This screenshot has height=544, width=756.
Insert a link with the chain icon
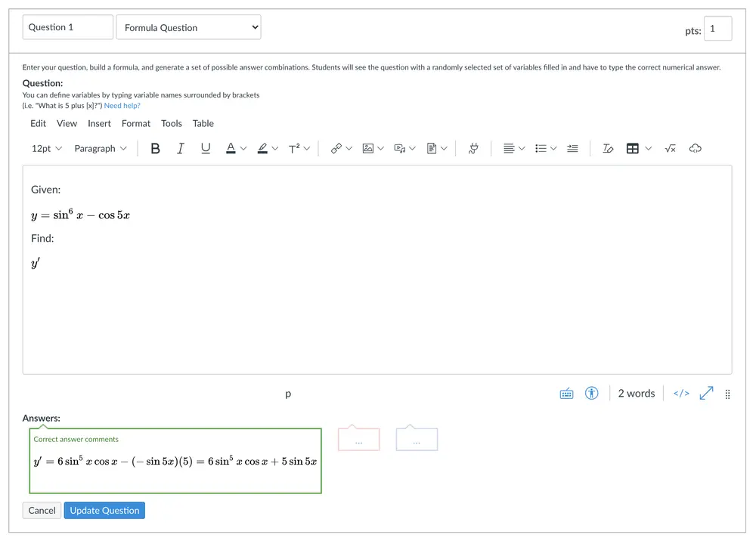[x=336, y=148]
